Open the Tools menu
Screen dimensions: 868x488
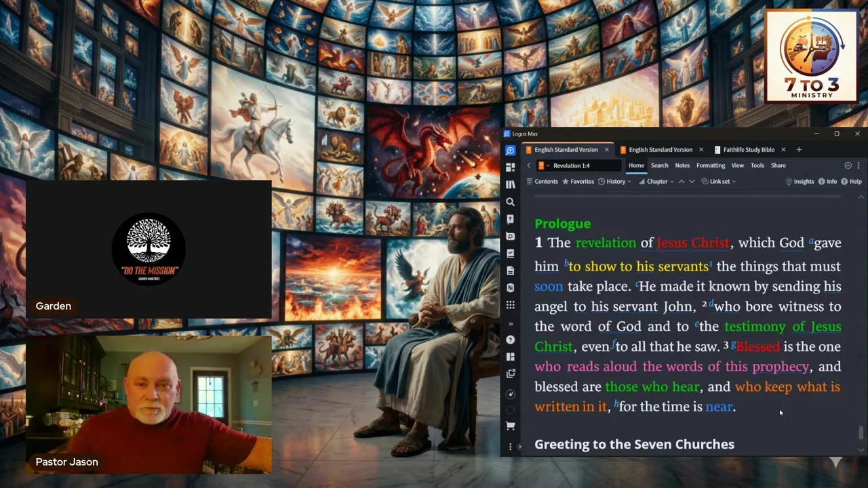(757, 165)
